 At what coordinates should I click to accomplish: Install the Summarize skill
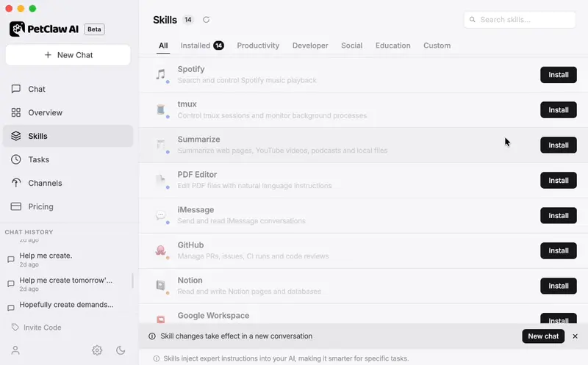pos(559,145)
